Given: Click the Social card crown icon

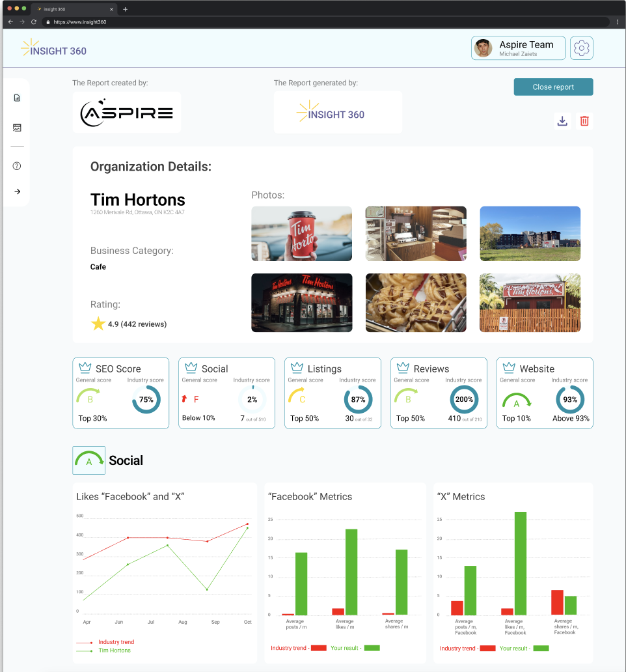Looking at the screenshot, I should [191, 368].
